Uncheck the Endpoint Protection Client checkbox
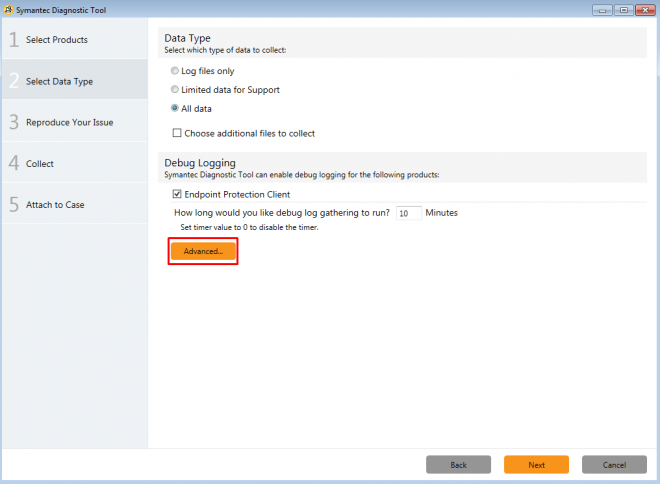The image size is (660, 484). [177, 194]
